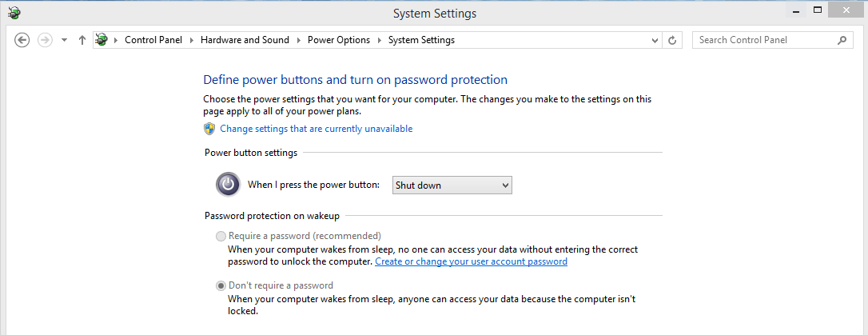Image resolution: width=868 pixels, height=335 pixels.
Task: Refresh the address bar location
Action: (x=673, y=40)
